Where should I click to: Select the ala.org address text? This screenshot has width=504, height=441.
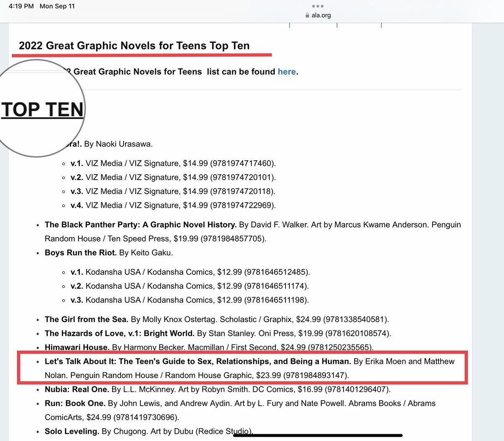[x=321, y=15]
